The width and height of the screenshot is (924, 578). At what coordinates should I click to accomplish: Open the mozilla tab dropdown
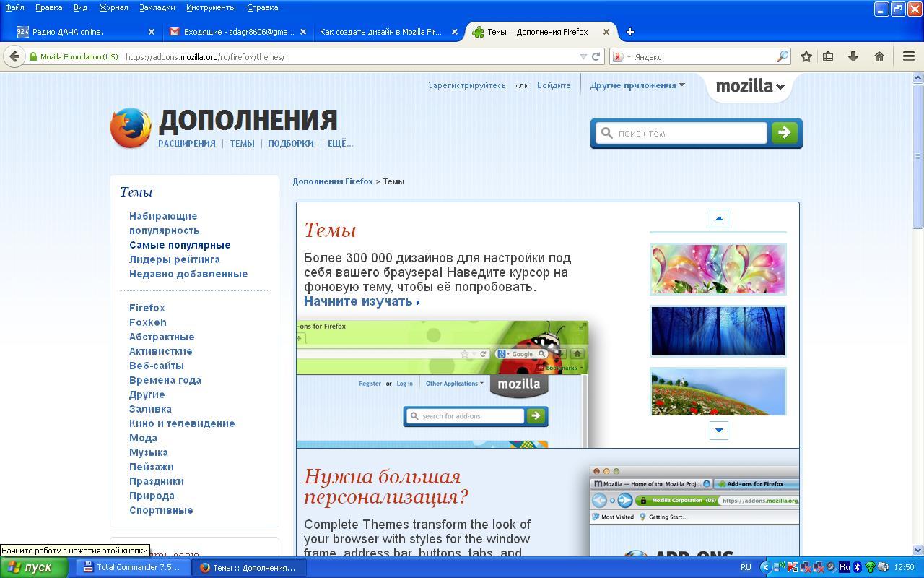(x=750, y=86)
